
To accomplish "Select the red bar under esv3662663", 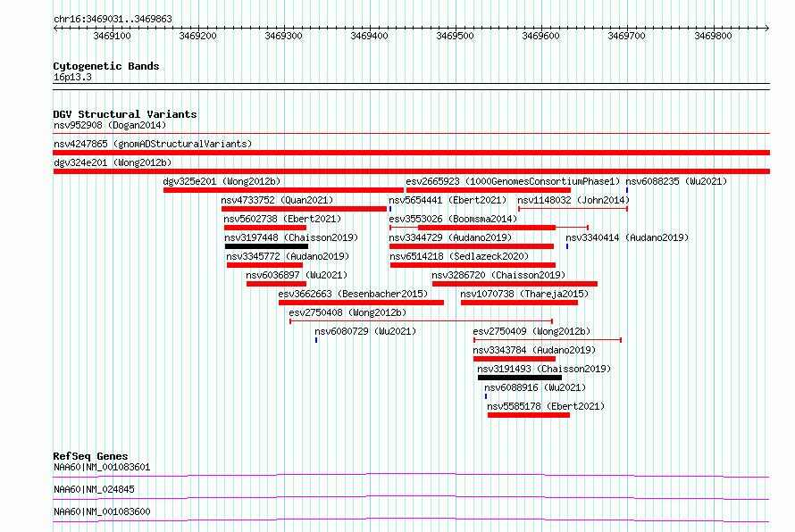I will [361, 303].
